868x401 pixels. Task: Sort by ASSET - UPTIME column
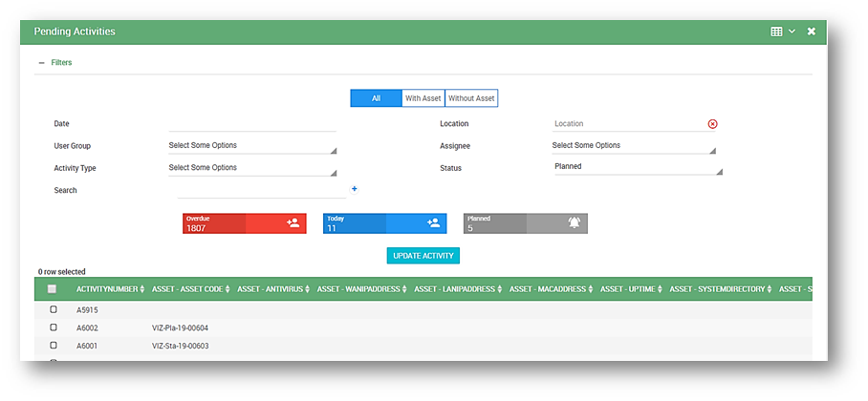coord(632,289)
